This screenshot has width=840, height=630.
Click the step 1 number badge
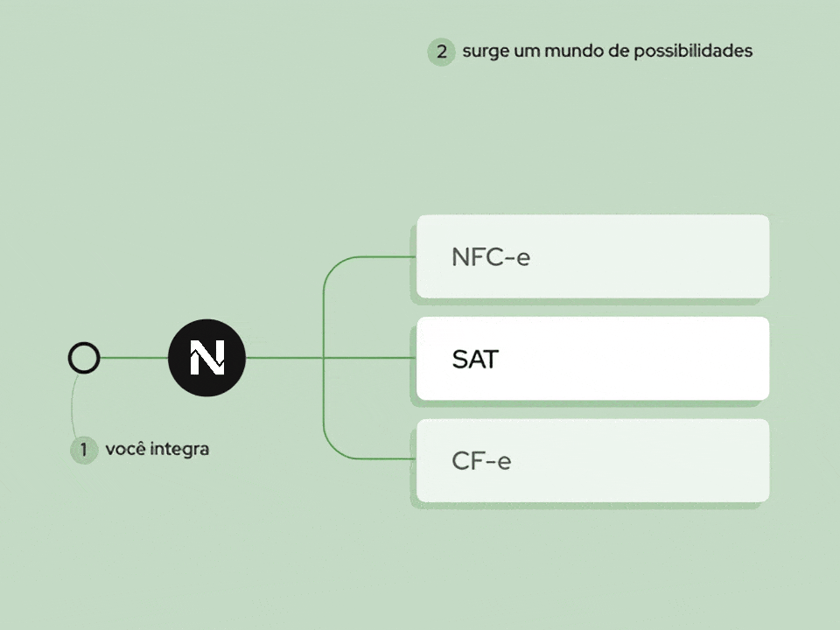click(x=84, y=450)
